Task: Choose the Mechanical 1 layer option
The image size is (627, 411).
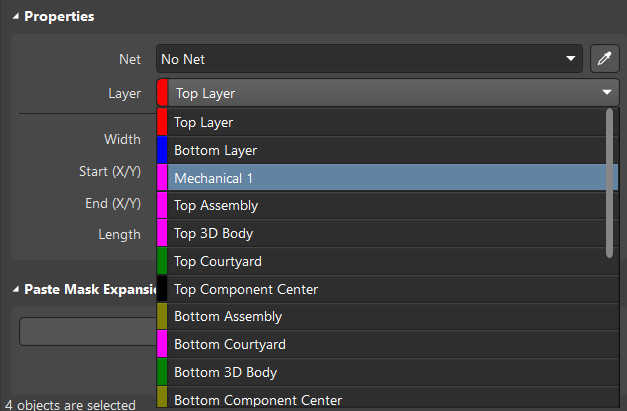Action: point(387,178)
